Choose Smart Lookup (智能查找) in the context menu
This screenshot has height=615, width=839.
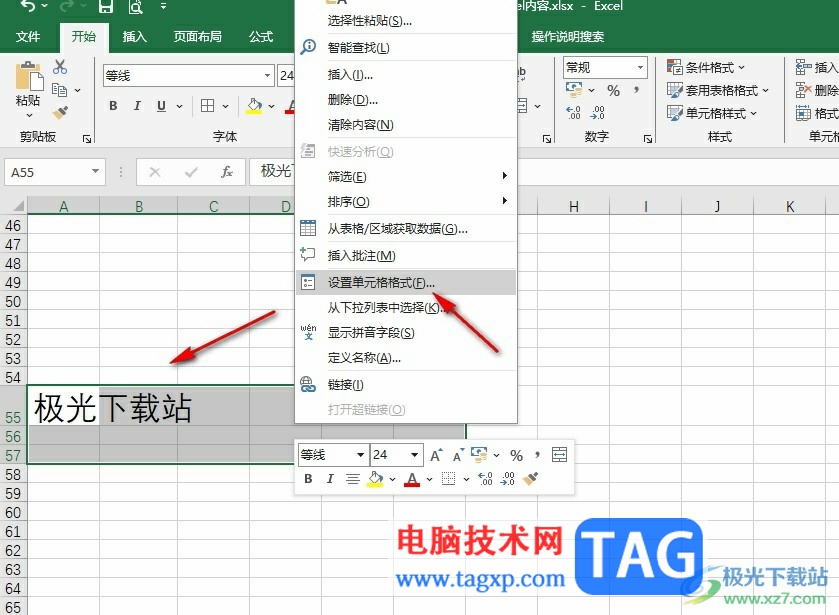point(406,48)
